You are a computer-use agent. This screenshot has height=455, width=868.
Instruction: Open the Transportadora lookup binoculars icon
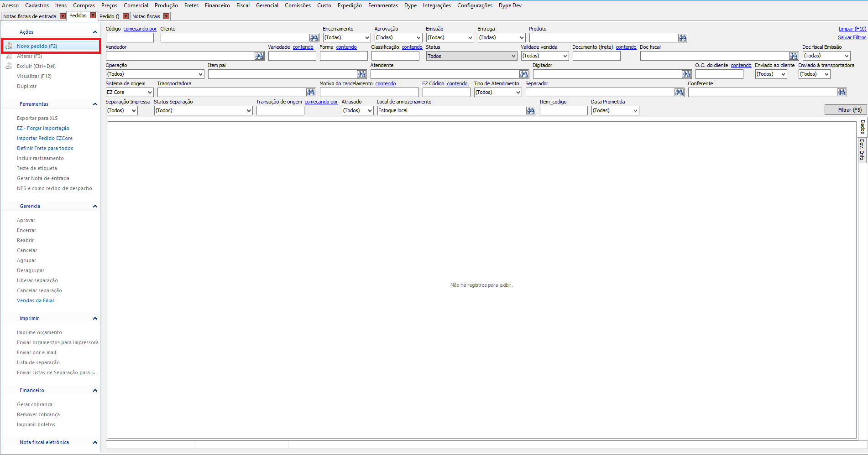coord(311,93)
